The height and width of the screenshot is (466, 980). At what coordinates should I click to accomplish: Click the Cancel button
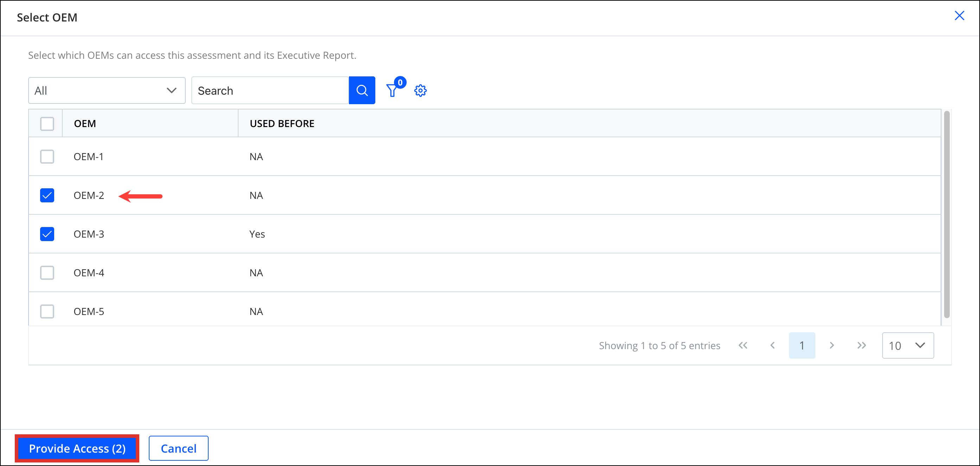[x=178, y=448]
